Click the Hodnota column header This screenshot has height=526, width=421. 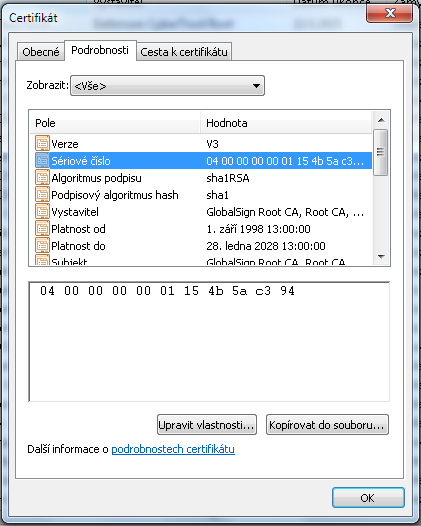click(286, 123)
